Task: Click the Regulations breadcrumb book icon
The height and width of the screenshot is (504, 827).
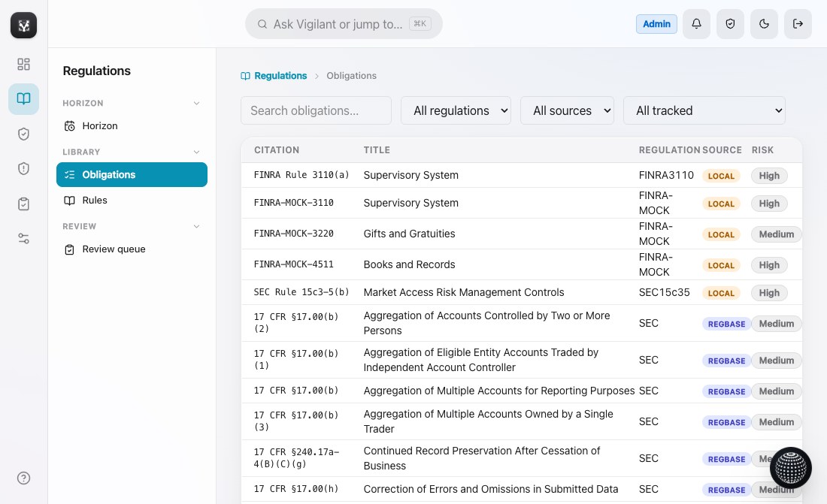Action: click(245, 76)
